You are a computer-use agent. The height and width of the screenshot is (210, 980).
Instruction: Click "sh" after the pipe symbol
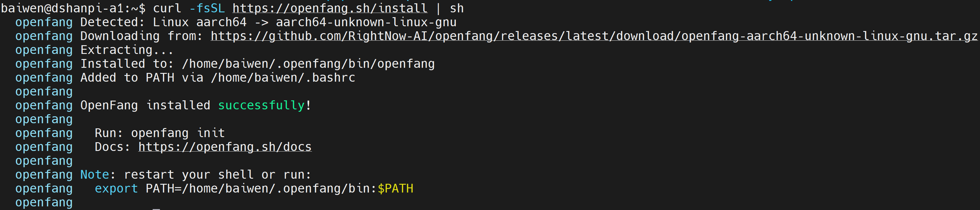(x=457, y=8)
